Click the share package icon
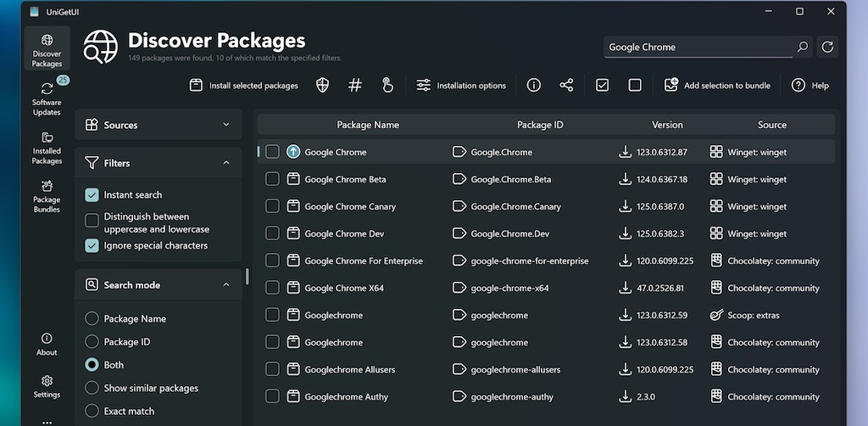The height and width of the screenshot is (426, 868). 566,86
